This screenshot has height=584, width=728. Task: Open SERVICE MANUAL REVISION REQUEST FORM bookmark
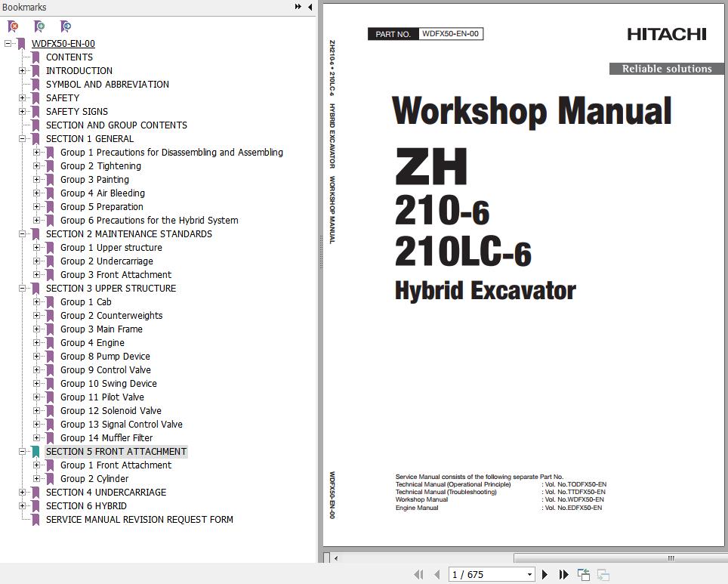139,520
